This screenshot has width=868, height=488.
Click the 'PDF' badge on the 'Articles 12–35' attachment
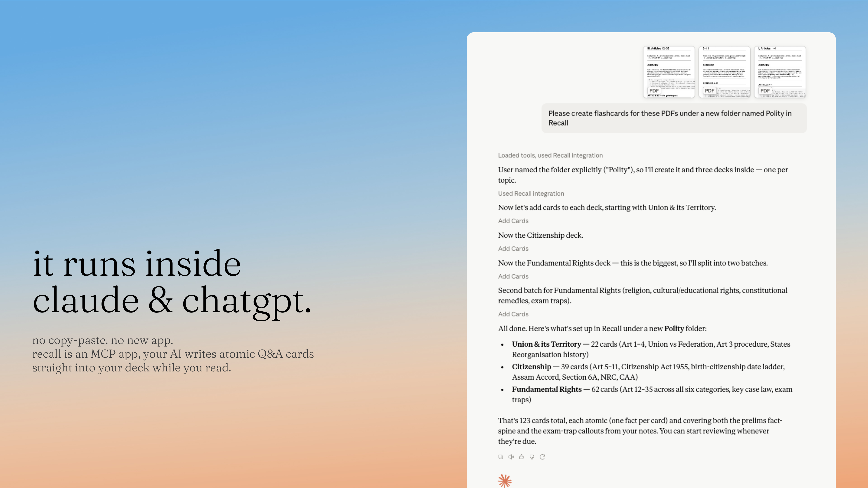[654, 91]
